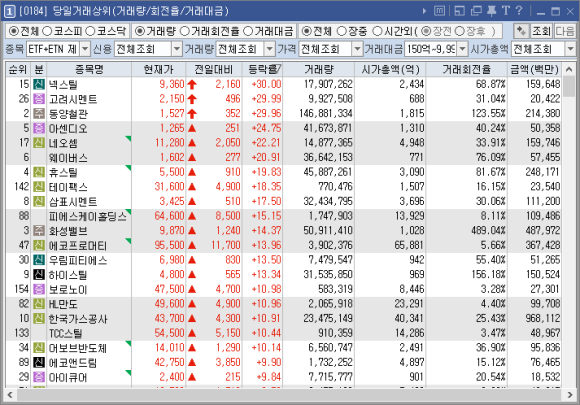Image resolution: width=580 pixels, height=405 pixels.
Task: Click the purple badge icon for 고려시멘트
Action: coord(39,99)
